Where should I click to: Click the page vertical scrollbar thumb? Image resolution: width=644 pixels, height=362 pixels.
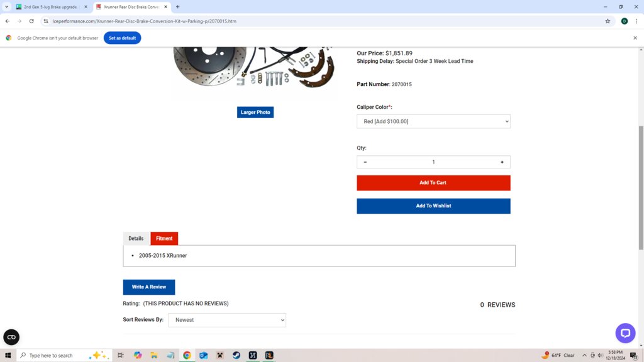coord(641,187)
